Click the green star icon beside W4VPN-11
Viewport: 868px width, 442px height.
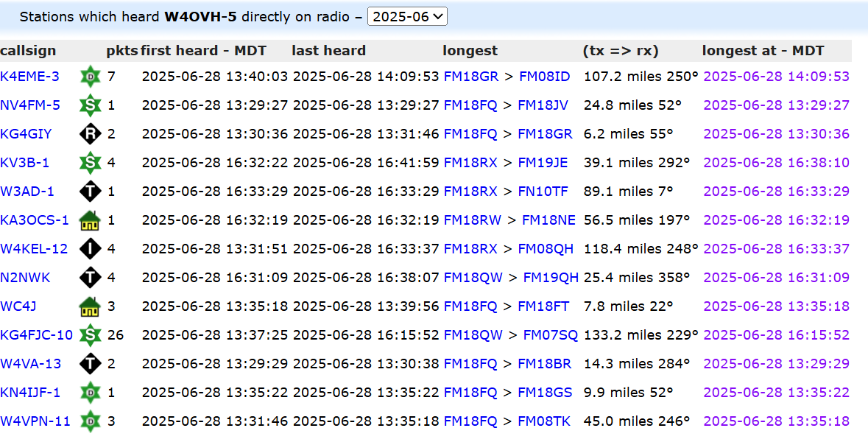pos(90,421)
